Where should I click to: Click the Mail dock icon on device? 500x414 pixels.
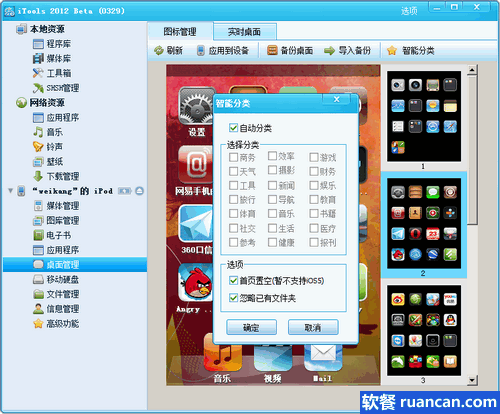[x=323, y=357]
